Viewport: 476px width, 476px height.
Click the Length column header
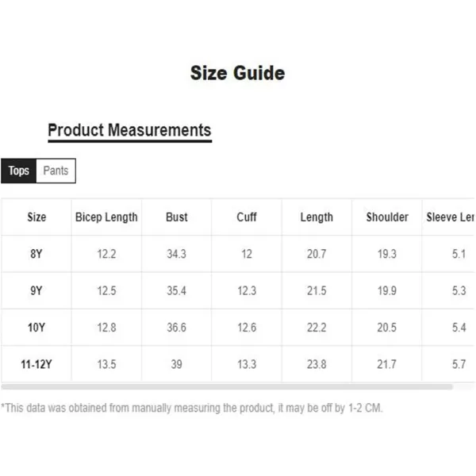point(317,217)
